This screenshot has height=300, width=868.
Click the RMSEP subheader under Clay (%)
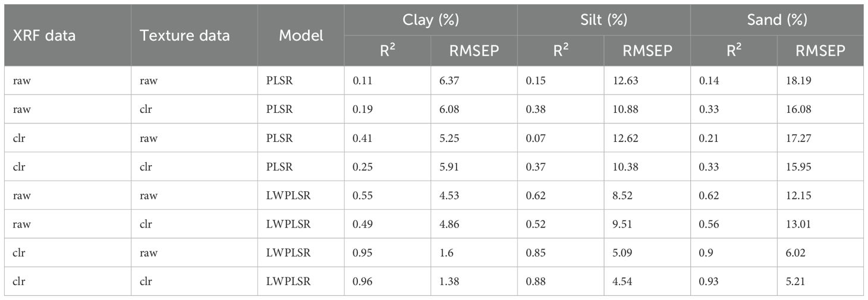coord(474,51)
